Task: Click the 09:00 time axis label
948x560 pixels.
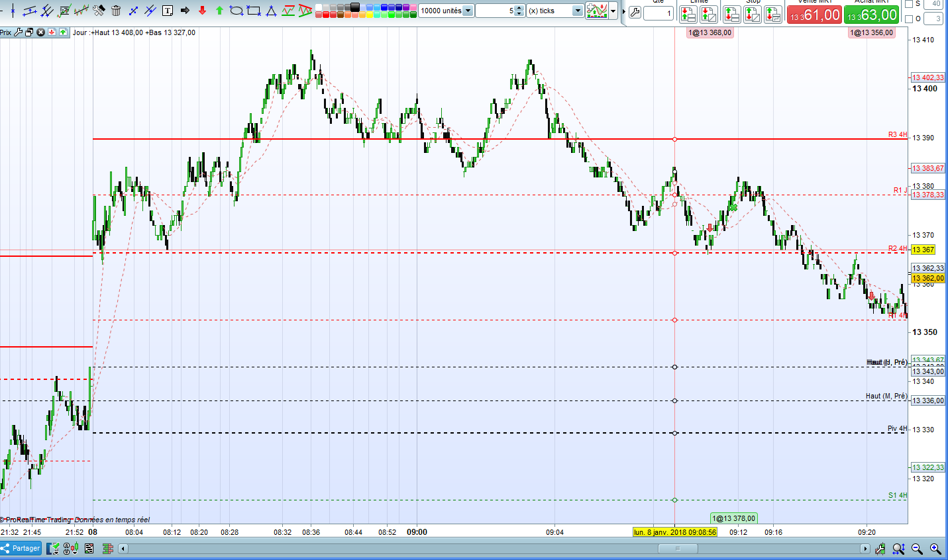Action: pos(417,532)
